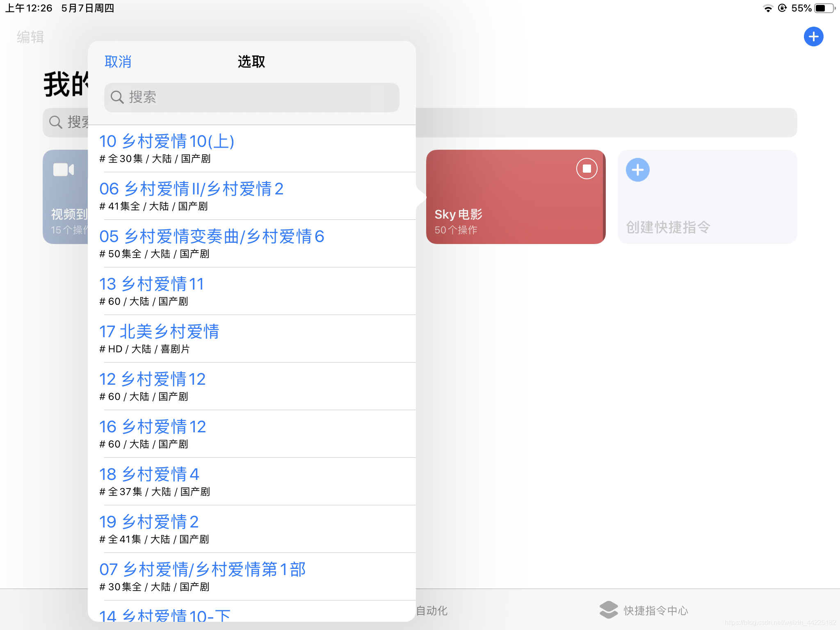Viewport: 840px width, 630px height.
Task: Select 06 乡村爱情II/乡村爱情2
Action: (x=251, y=196)
